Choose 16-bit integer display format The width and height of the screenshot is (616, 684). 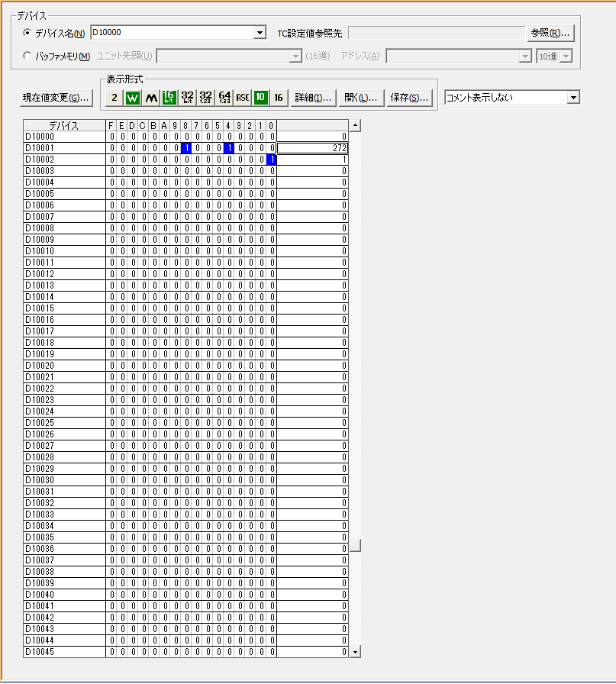(168, 98)
